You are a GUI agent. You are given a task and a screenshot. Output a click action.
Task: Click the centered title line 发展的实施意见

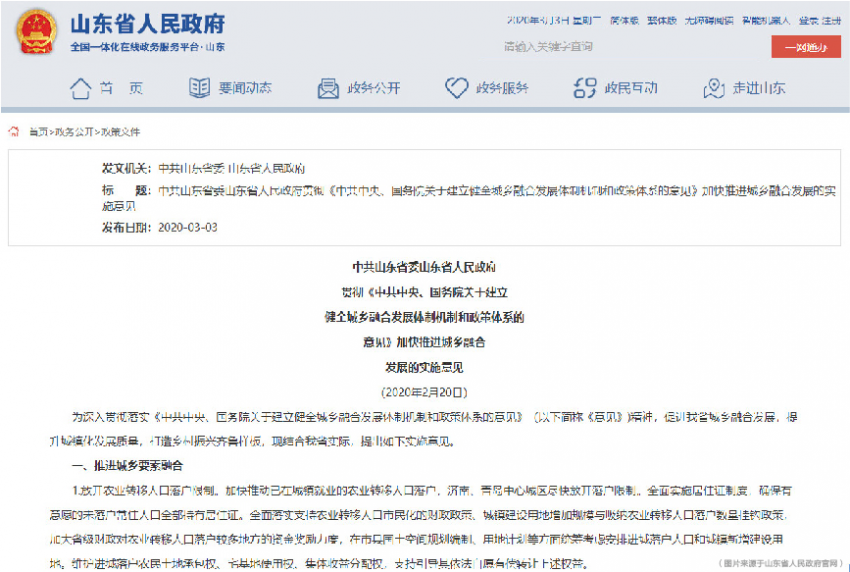[x=424, y=368]
